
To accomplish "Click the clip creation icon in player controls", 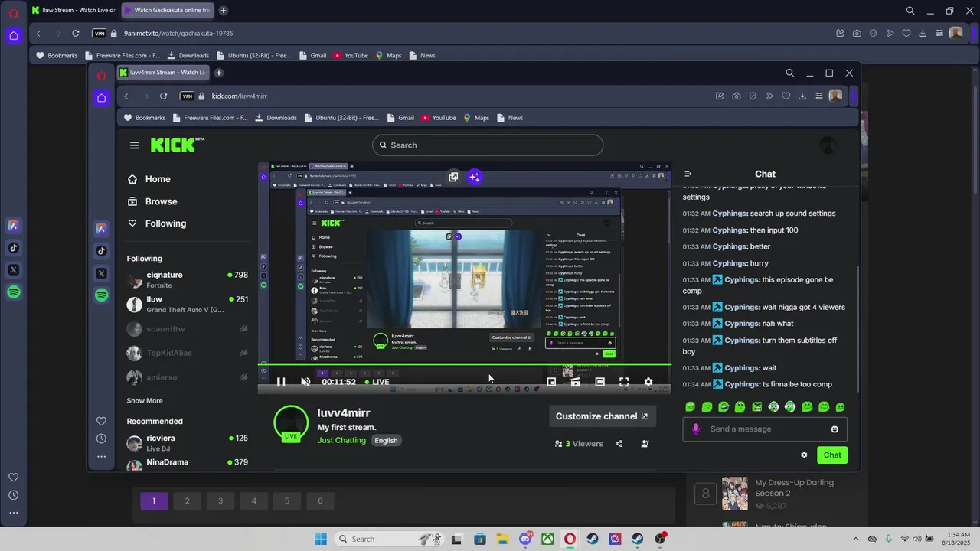I will pyautogui.click(x=576, y=382).
